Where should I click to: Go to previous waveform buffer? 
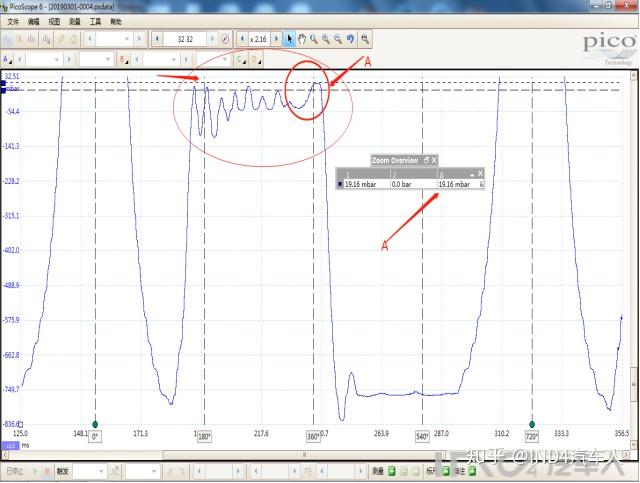[157, 39]
